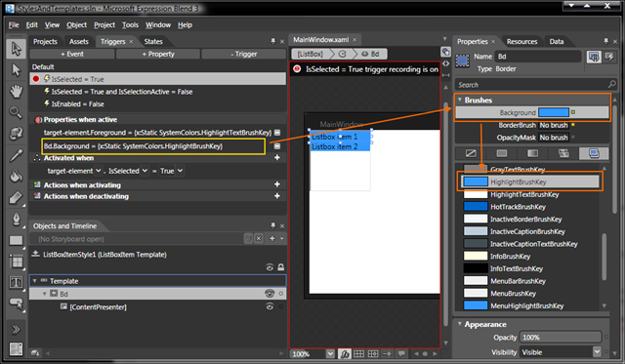Select the Pen tool
This screenshot has height=364, width=625.
pos(16,219)
